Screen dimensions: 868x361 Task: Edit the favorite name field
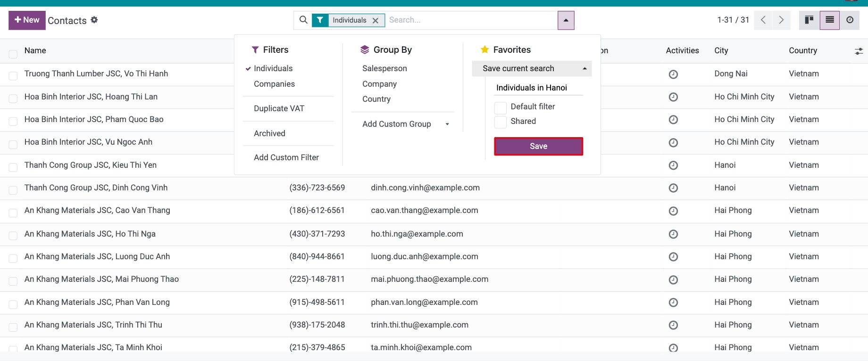539,88
